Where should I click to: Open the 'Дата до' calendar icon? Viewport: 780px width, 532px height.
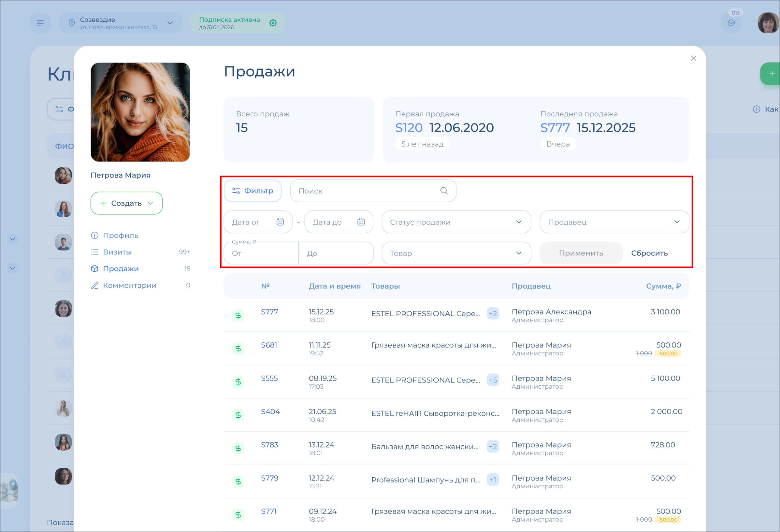pos(361,222)
